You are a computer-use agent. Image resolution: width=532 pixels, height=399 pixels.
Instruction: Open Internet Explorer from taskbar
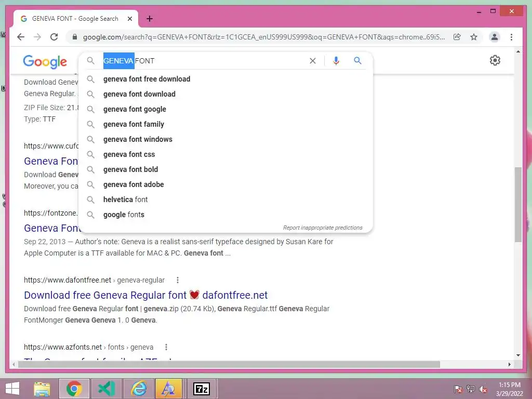pyautogui.click(x=139, y=389)
